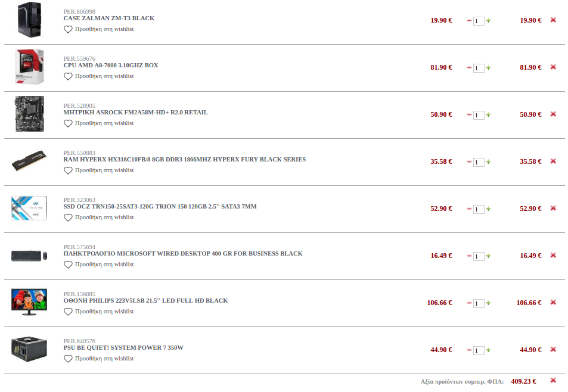Increase quantity of CPU AMD A8-7600

[x=488, y=68]
